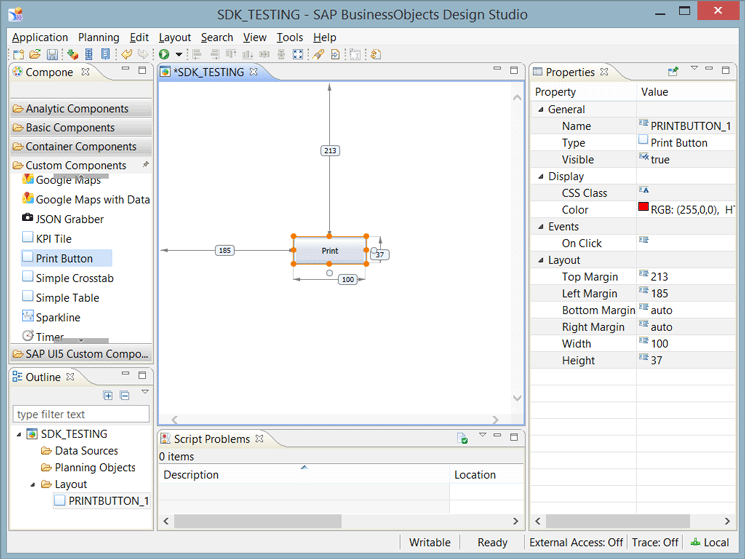Select the KPI Tile component
Screen dimensions: 745x559
click(x=47, y=238)
